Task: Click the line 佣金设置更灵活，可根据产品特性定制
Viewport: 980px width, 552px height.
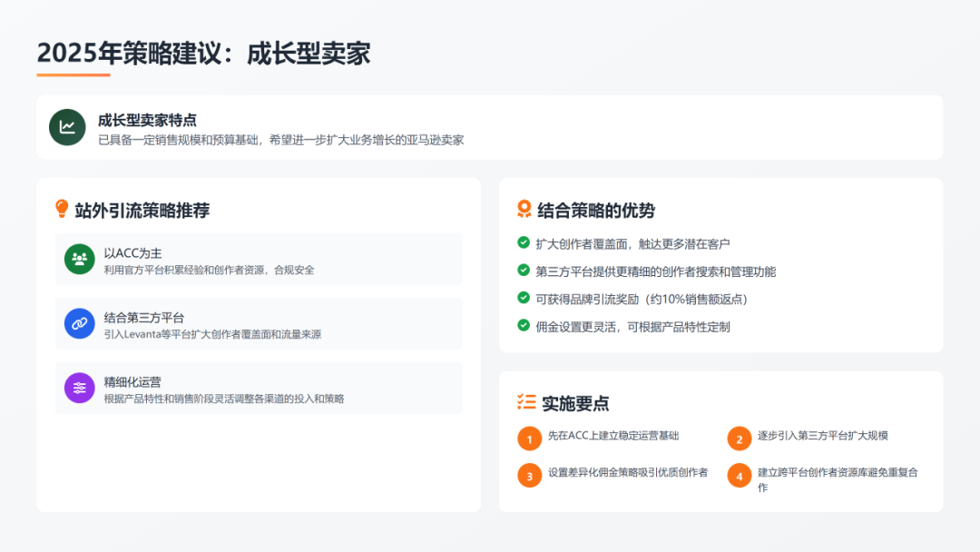Action: click(x=632, y=327)
